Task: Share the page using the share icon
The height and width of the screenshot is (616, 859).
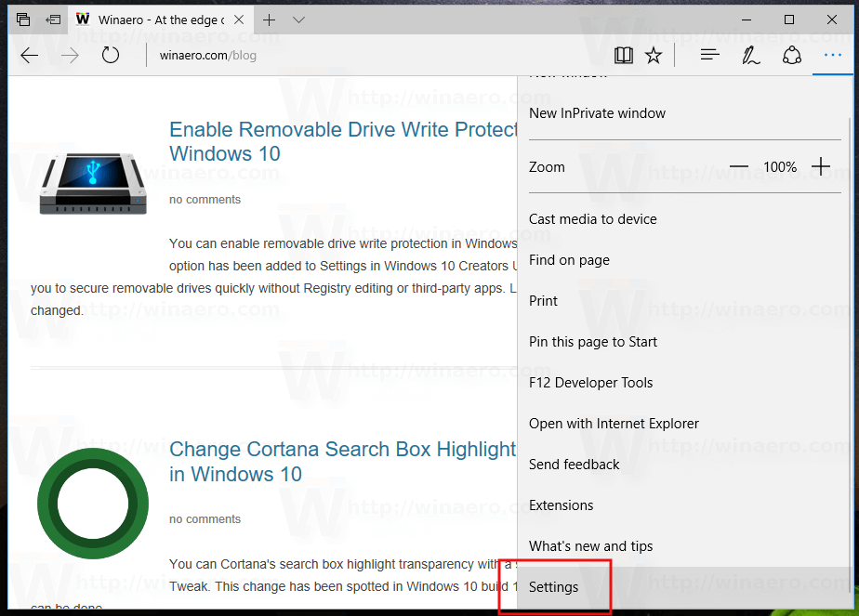Action: click(791, 55)
